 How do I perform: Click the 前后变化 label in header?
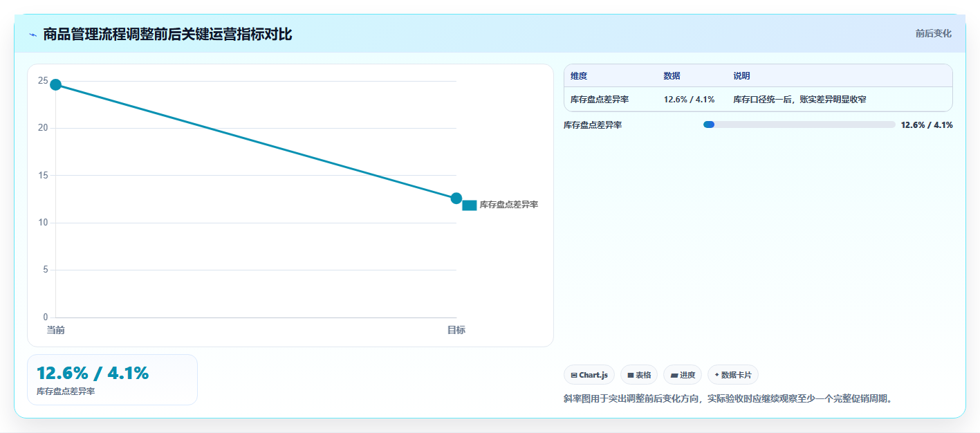click(933, 33)
